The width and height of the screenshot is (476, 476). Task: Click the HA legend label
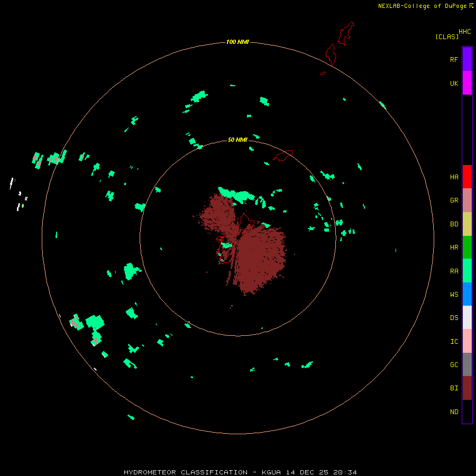coord(454,177)
